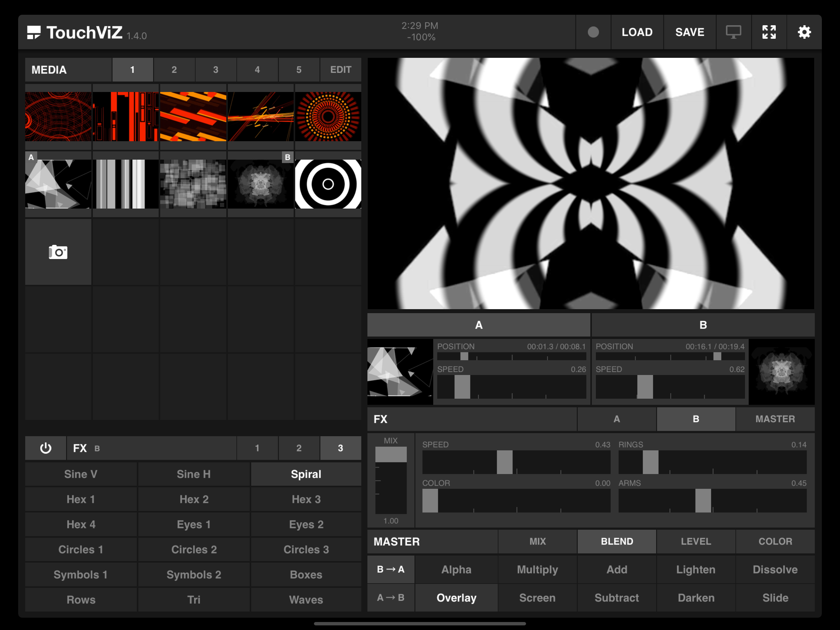Switch Master section to COLOR tab
Image resolution: width=840 pixels, height=630 pixels.
click(x=775, y=541)
